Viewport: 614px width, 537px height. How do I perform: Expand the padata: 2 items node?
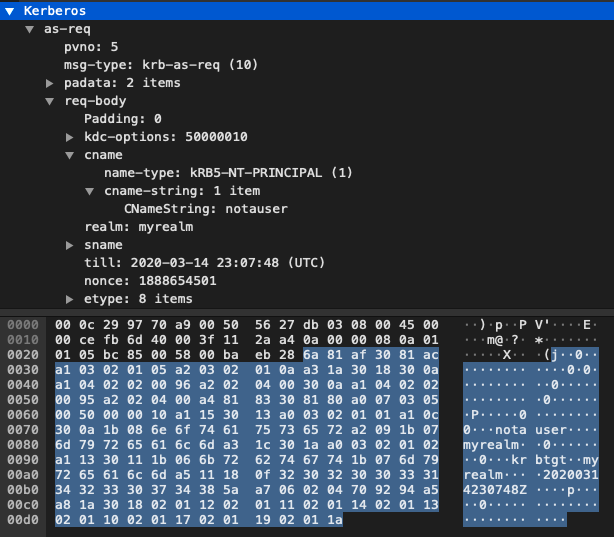[50, 83]
